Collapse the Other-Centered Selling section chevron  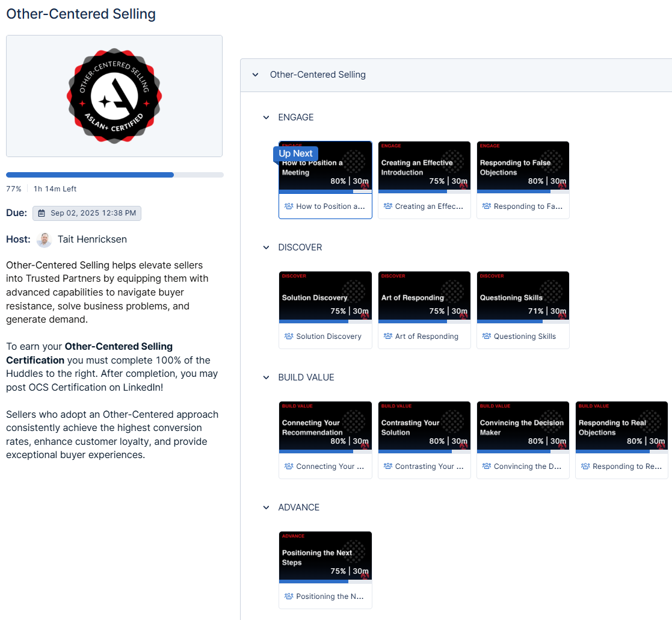[256, 75]
